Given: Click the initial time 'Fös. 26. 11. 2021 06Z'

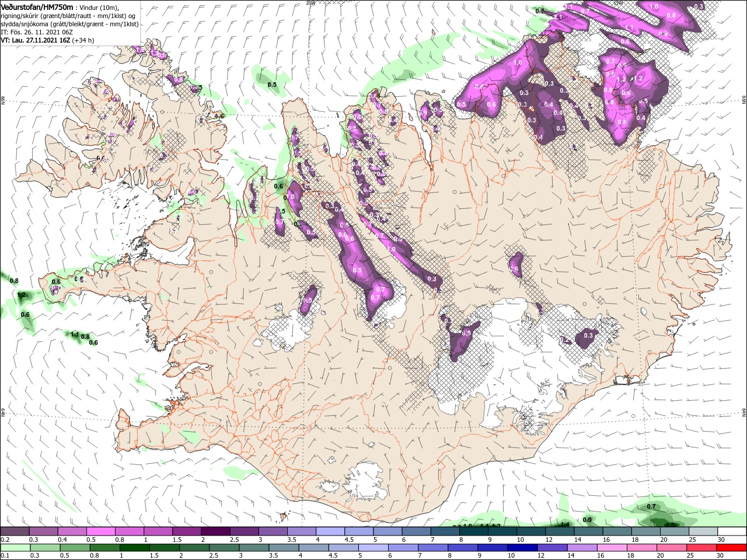Looking at the screenshot, I should (x=41, y=32).
